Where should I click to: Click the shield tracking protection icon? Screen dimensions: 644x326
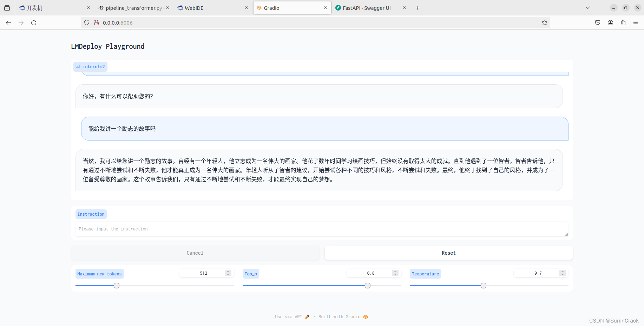pos(87,22)
